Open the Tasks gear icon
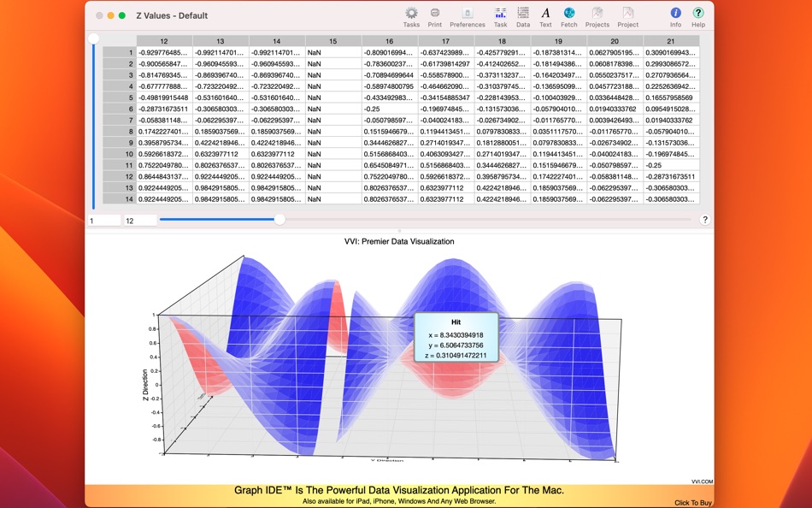The image size is (812, 508). pos(411,14)
